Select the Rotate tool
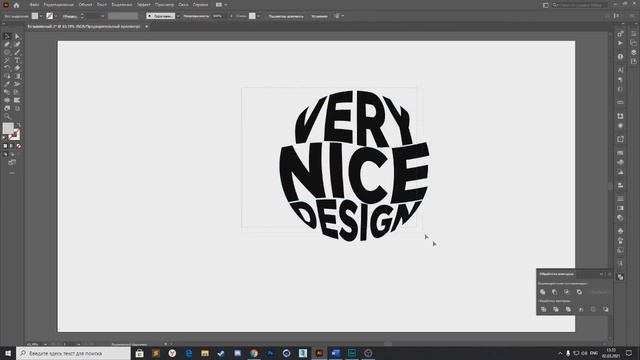640x360 pixels. (7, 68)
